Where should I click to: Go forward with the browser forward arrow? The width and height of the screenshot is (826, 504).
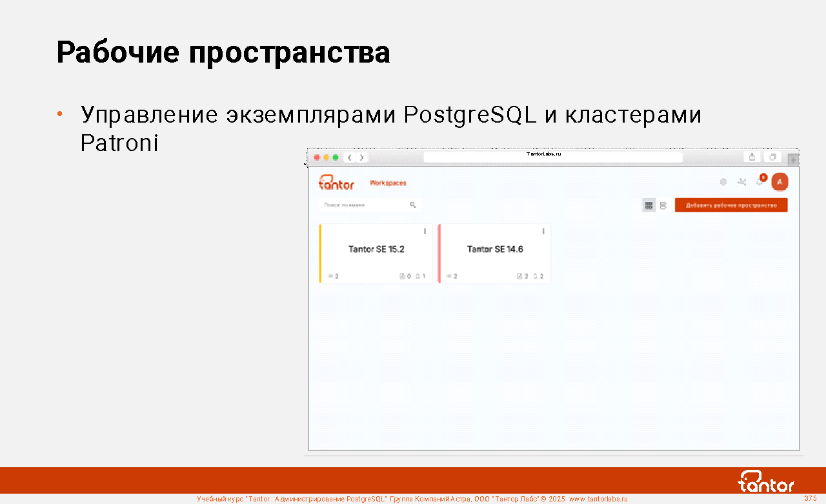pyautogui.click(x=362, y=157)
